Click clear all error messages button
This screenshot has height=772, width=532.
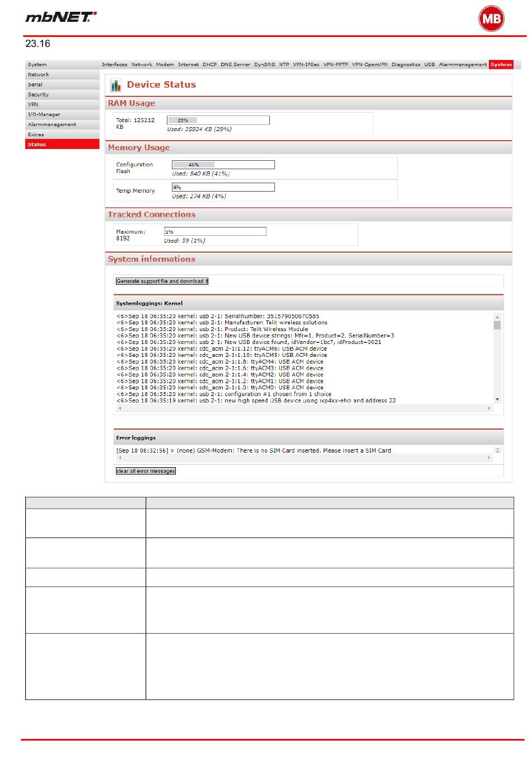coord(146,471)
